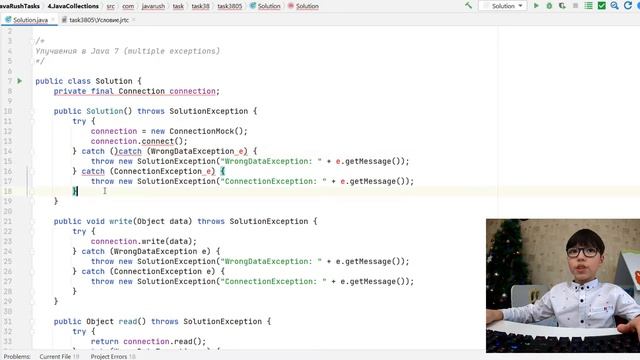The width and height of the screenshot is (640, 360).
Task: Click the Build project hammer icon
Action: click(468, 6)
